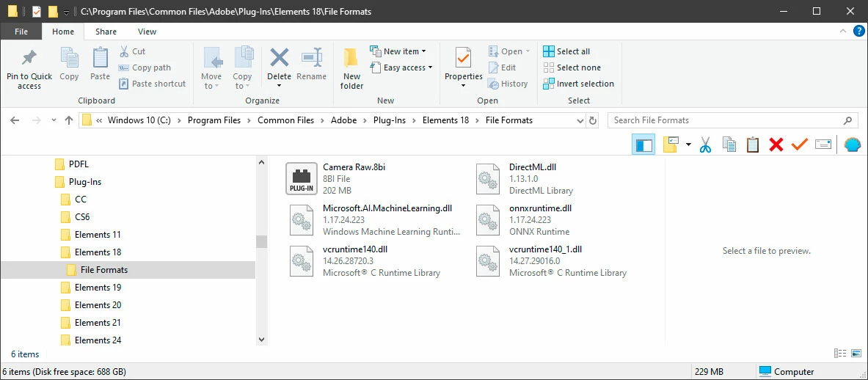
Task: Show file History
Action: coord(508,84)
